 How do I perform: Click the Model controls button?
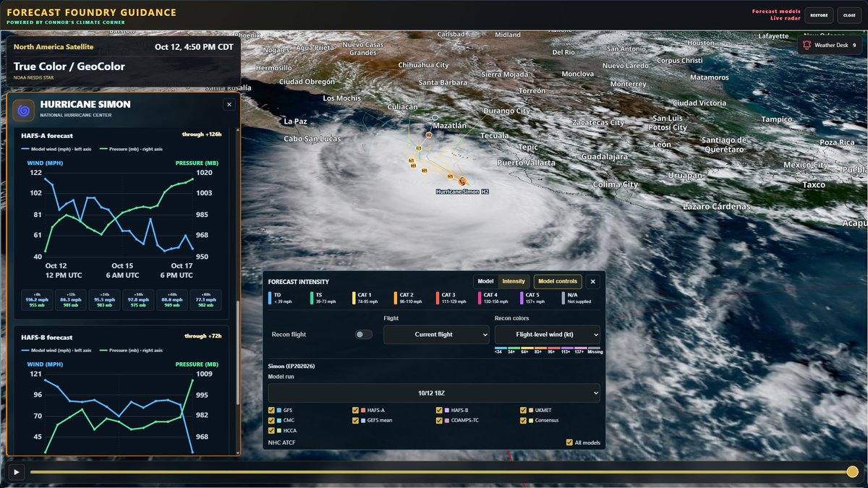(558, 282)
